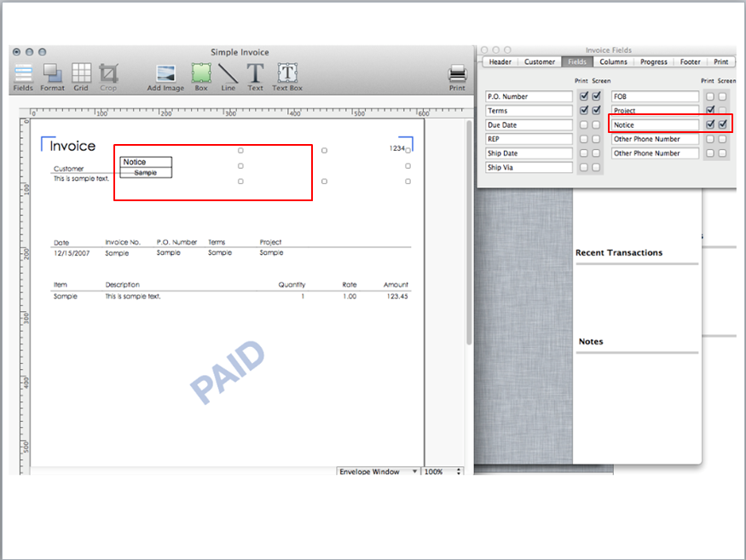Toggle Print checkbox for P.O. Number
The width and height of the screenshot is (746, 560).
point(584,96)
